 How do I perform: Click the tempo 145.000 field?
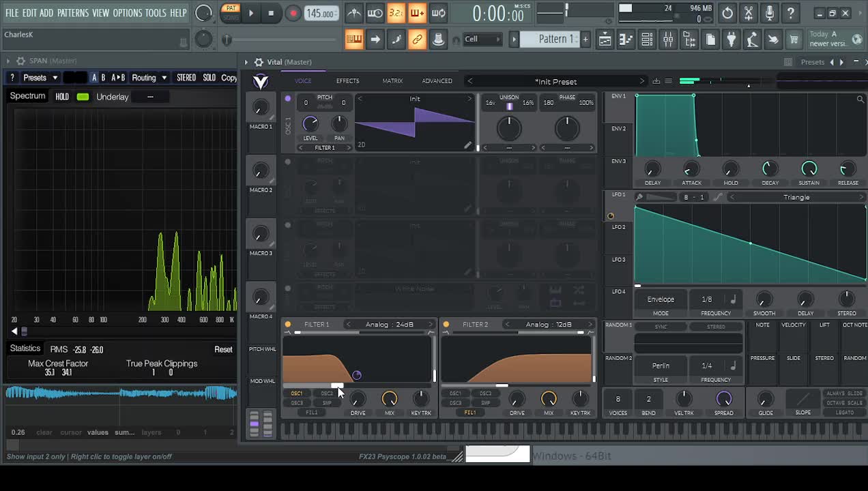321,14
